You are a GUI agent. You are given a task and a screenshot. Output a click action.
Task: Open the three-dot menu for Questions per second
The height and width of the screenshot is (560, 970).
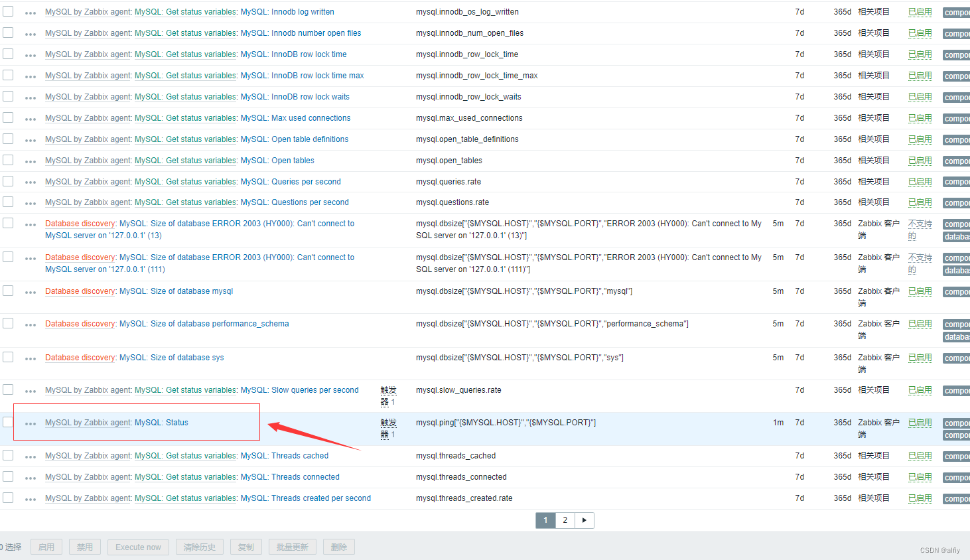[31, 204]
